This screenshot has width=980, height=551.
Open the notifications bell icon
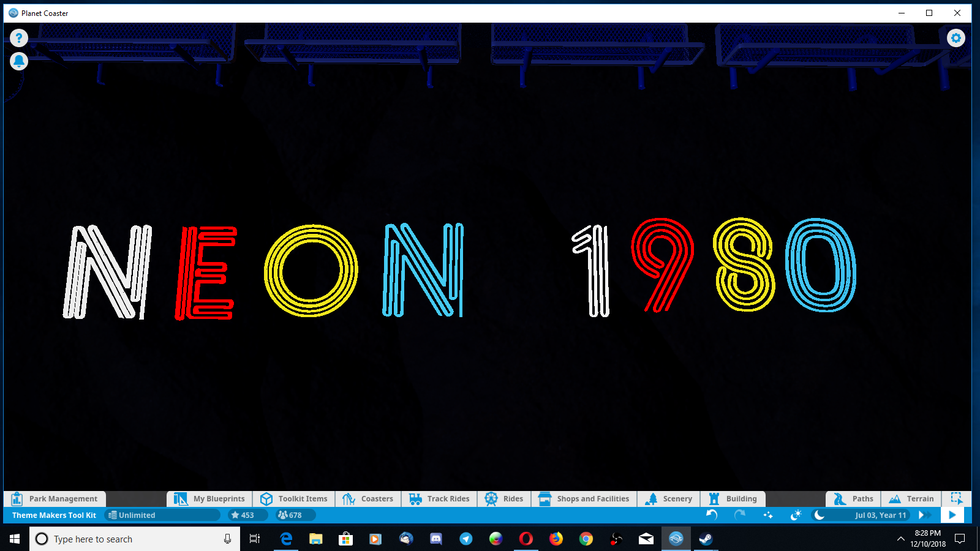[x=19, y=61]
